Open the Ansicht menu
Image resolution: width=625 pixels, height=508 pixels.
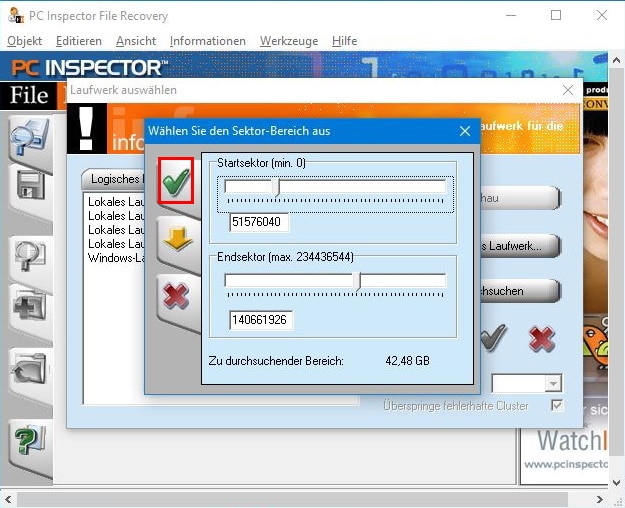136,41
